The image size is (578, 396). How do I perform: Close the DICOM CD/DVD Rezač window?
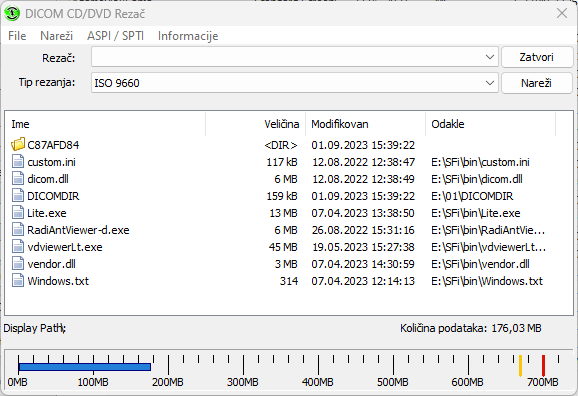(562, 14)
